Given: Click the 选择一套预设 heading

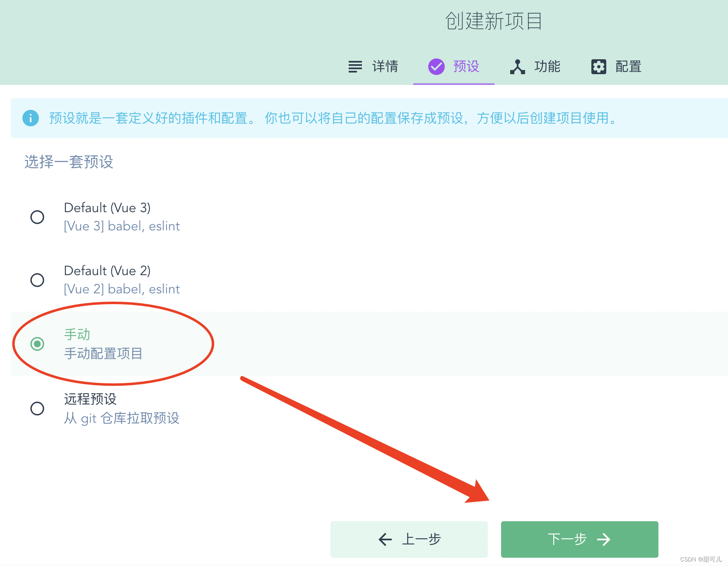Looking at the screenshot, I should tap(69, 162).
